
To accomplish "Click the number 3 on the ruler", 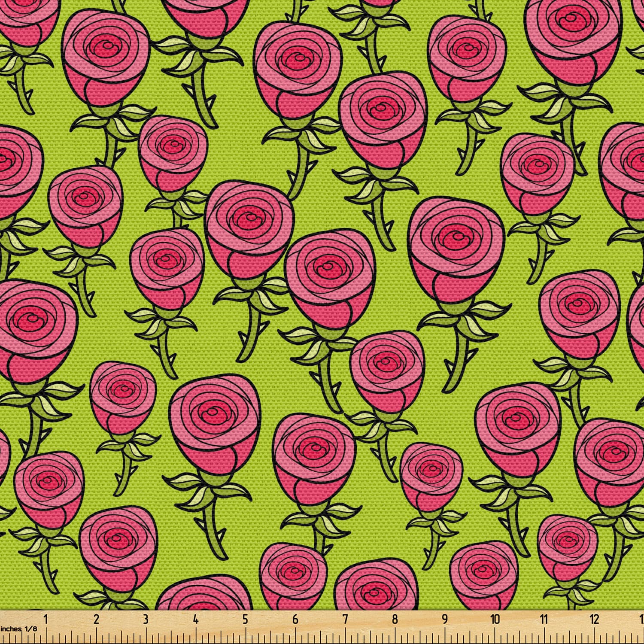I will click(146, 620).
